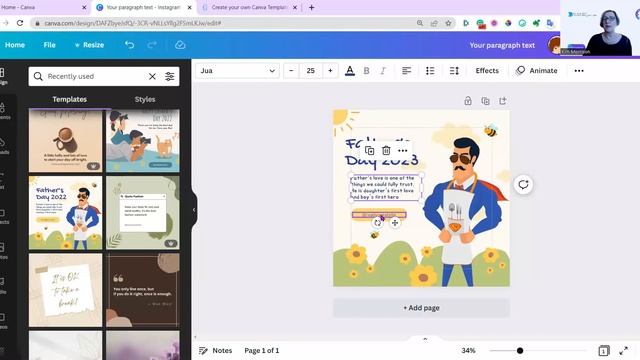The image size is (640, 360).
Task: Open more options on floating element toolbar
Action: (x=402, y=151)
